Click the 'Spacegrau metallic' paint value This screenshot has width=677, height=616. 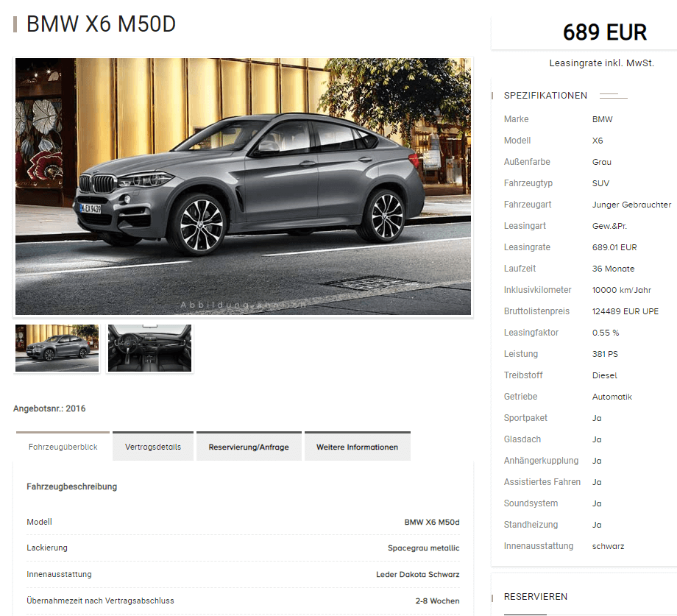pos(424,548)
